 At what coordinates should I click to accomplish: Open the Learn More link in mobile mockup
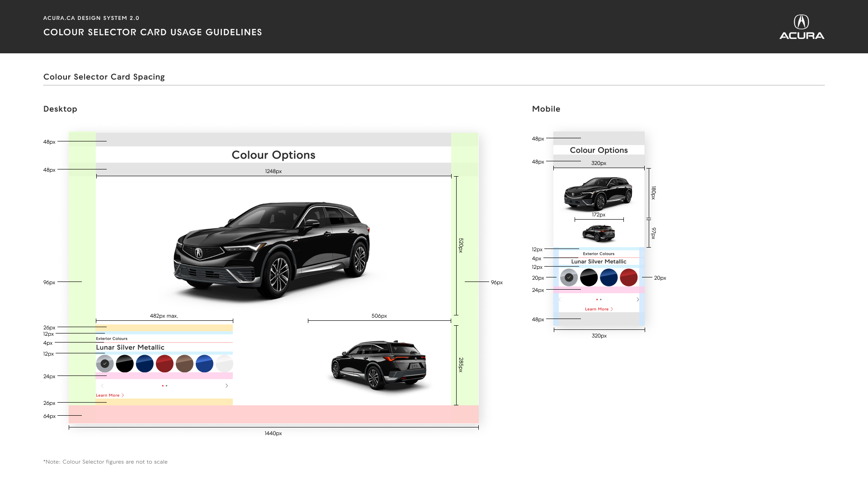[599, 309]
